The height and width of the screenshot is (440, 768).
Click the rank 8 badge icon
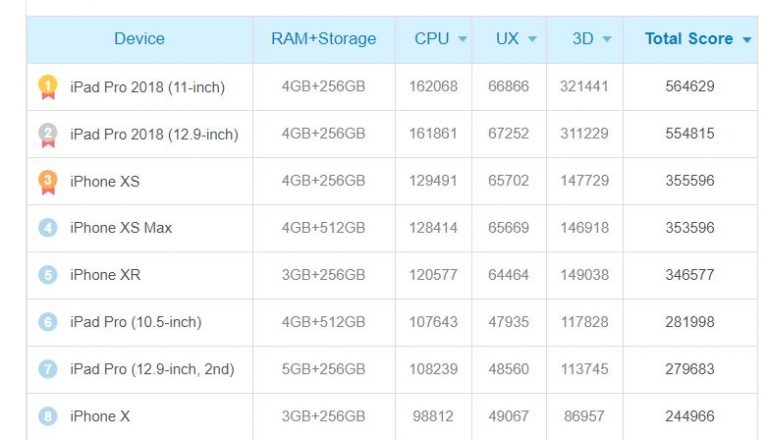click(x=48, y=416)
